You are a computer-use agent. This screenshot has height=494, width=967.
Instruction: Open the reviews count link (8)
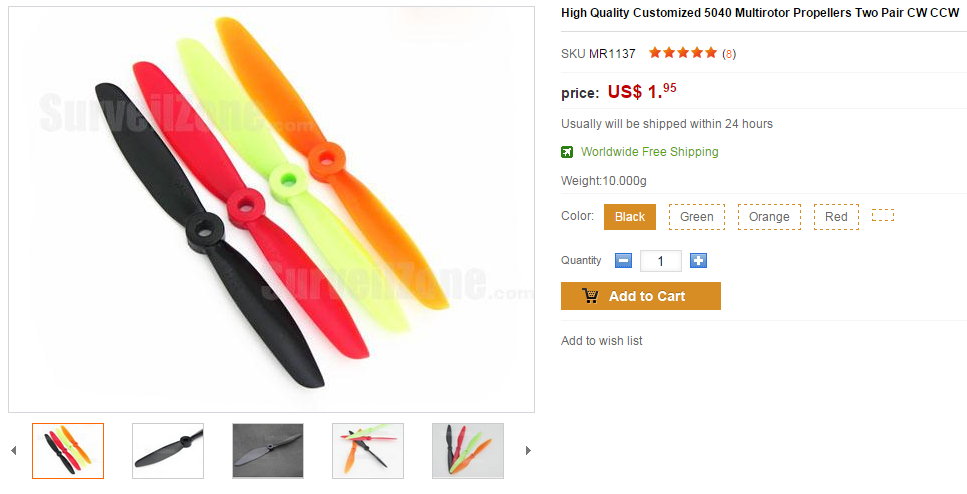729,54
